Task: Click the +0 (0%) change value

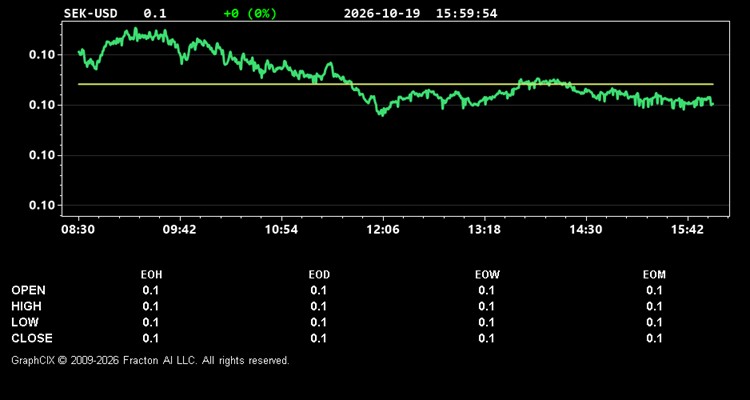Action: 250,13
